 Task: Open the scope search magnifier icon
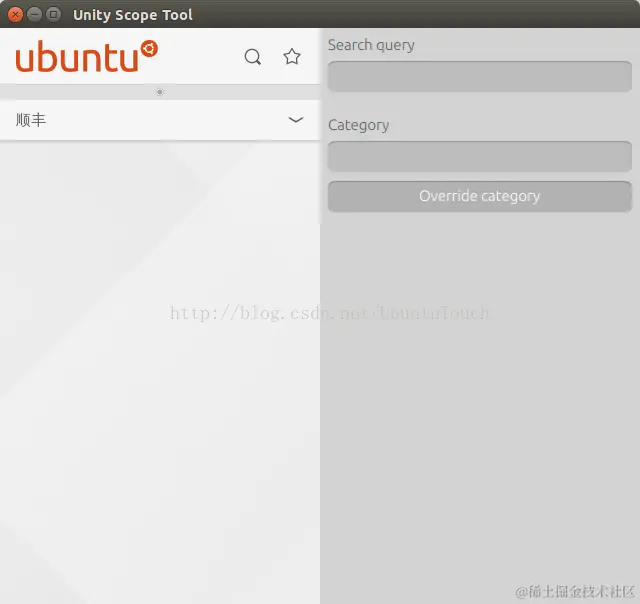(x=253, y=57)
